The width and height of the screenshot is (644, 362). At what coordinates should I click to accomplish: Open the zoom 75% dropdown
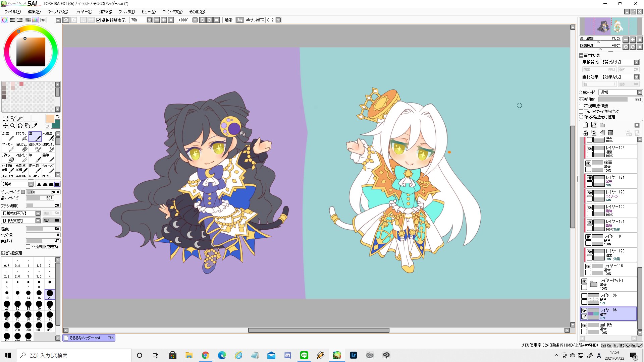pos(149,20)
